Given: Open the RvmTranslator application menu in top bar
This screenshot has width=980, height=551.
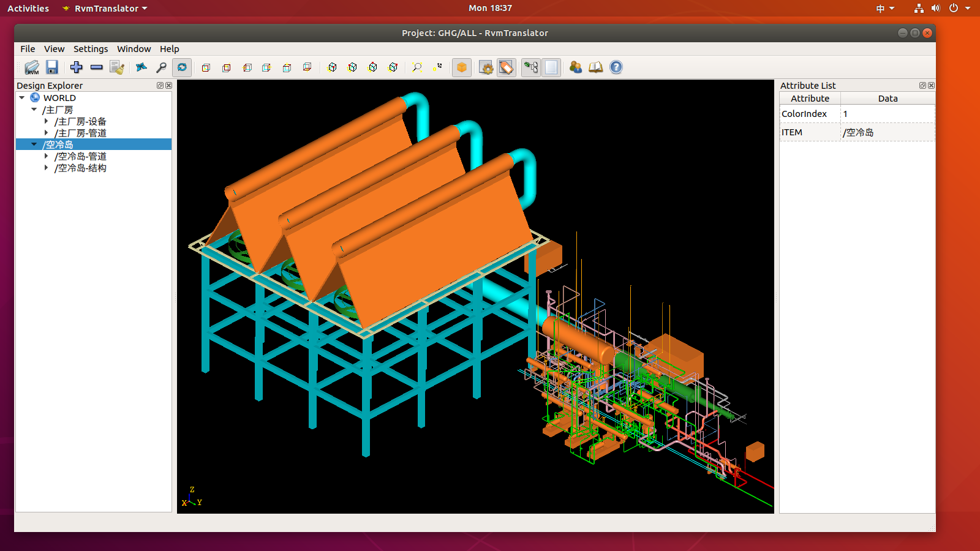Looking at the screenshot, I should [x=106, y=9].
